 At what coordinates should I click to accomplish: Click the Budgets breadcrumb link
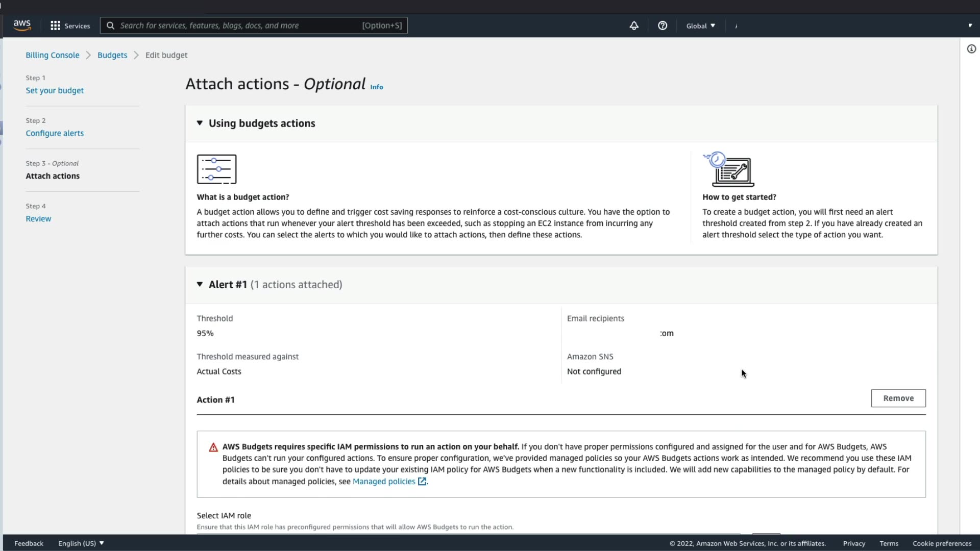[112, 55]
